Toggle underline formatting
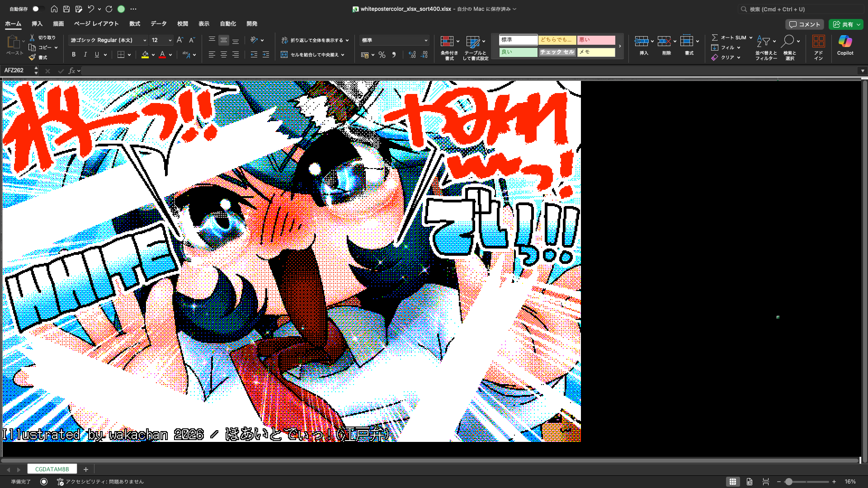This screenshot has height=488, width=868. pos(97,54)
